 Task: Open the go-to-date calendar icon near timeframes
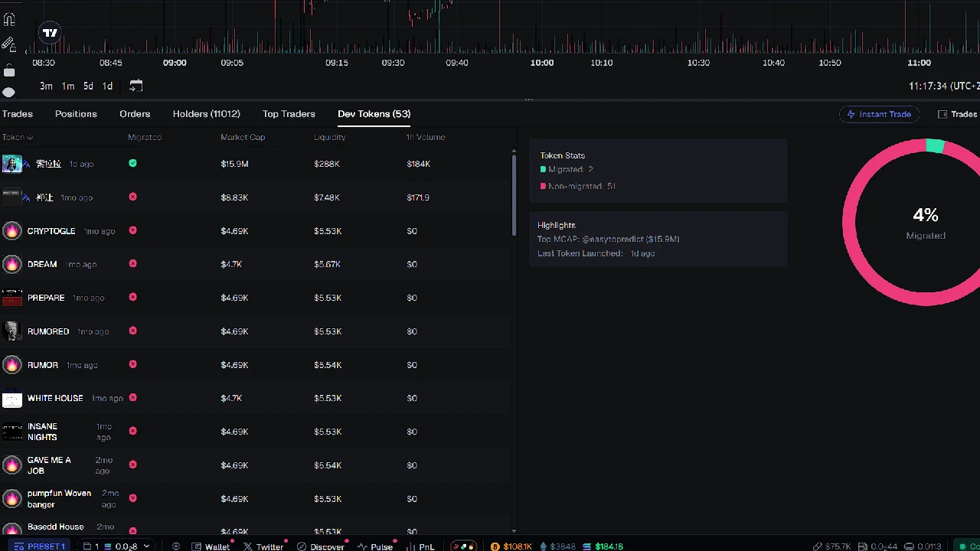point(136,86)
